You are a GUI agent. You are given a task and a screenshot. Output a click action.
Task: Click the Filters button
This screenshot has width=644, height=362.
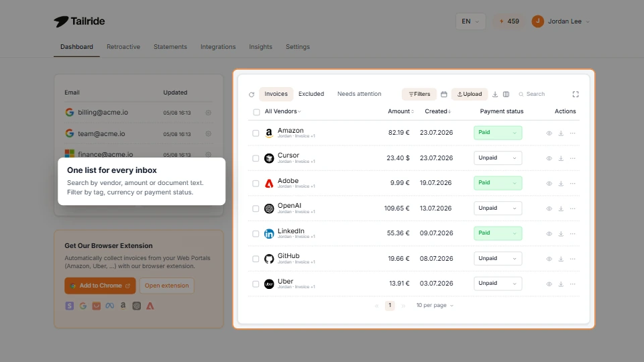coord(419,94)
